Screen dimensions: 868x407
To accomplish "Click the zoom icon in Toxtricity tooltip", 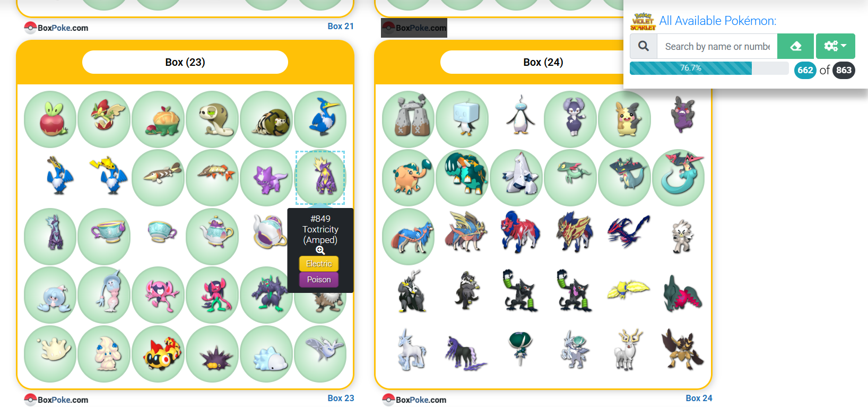I will point(320,250).
